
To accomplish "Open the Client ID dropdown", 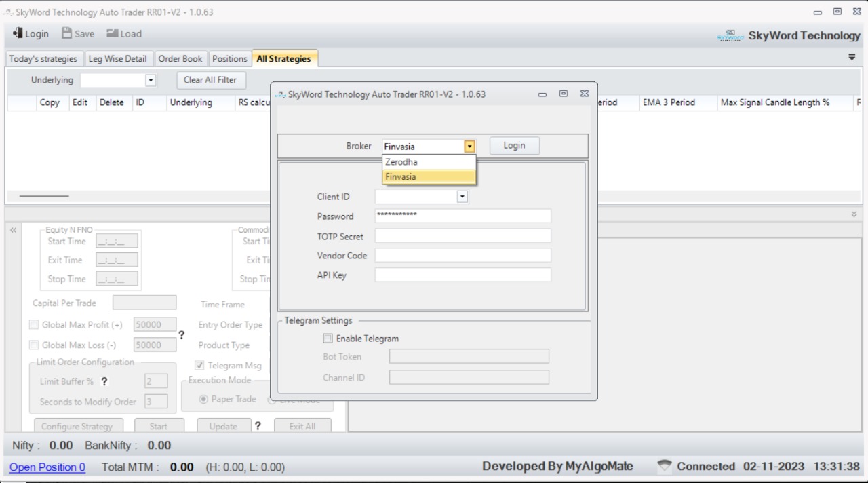I will (x=462, y=197).
